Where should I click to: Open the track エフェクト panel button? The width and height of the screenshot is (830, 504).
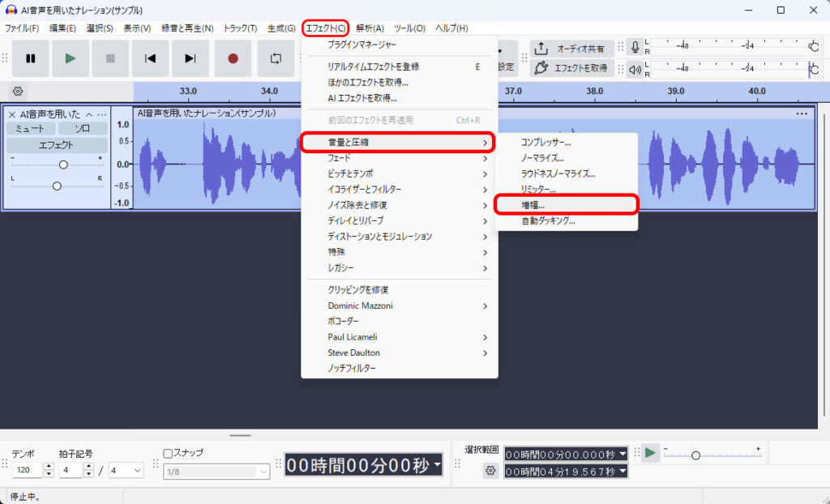57,145
